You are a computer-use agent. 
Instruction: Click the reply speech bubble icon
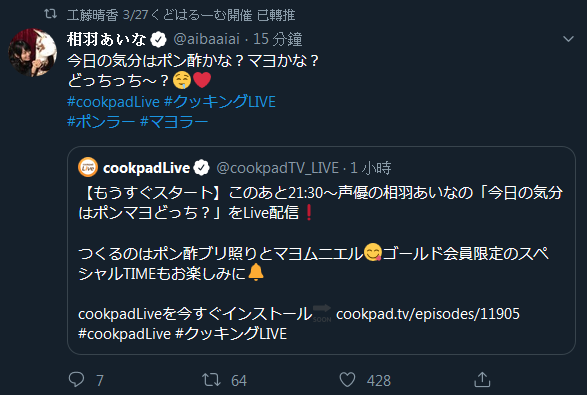pos(77,379)
